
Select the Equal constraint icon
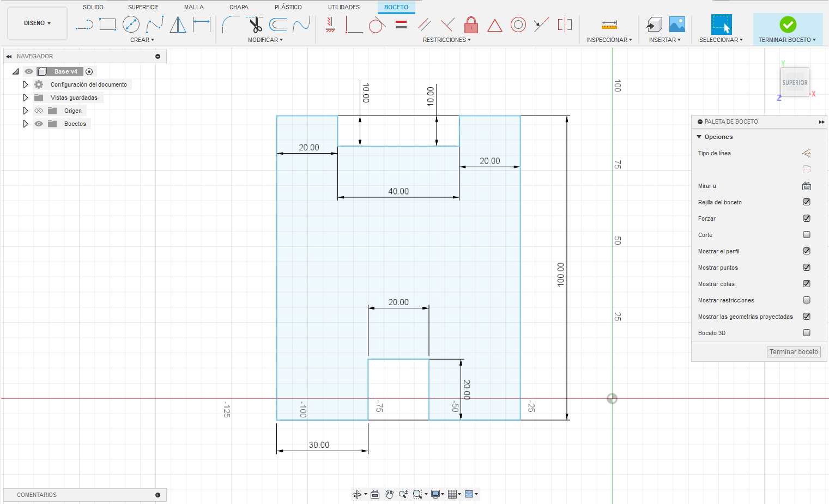point(401,25)
